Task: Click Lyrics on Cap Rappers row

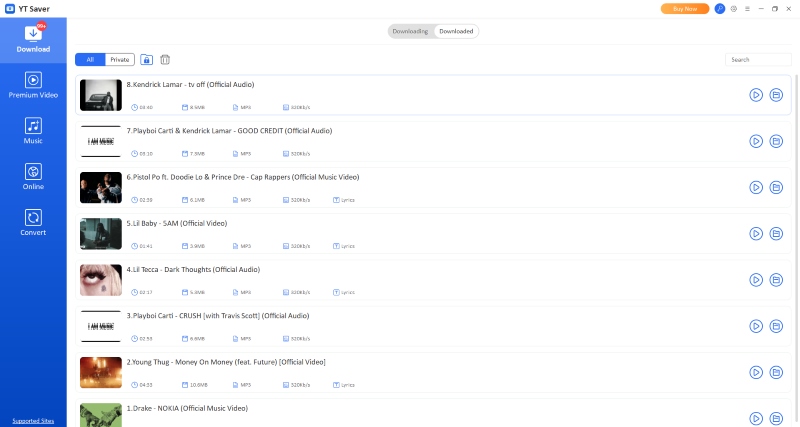Action: (344, 200)
